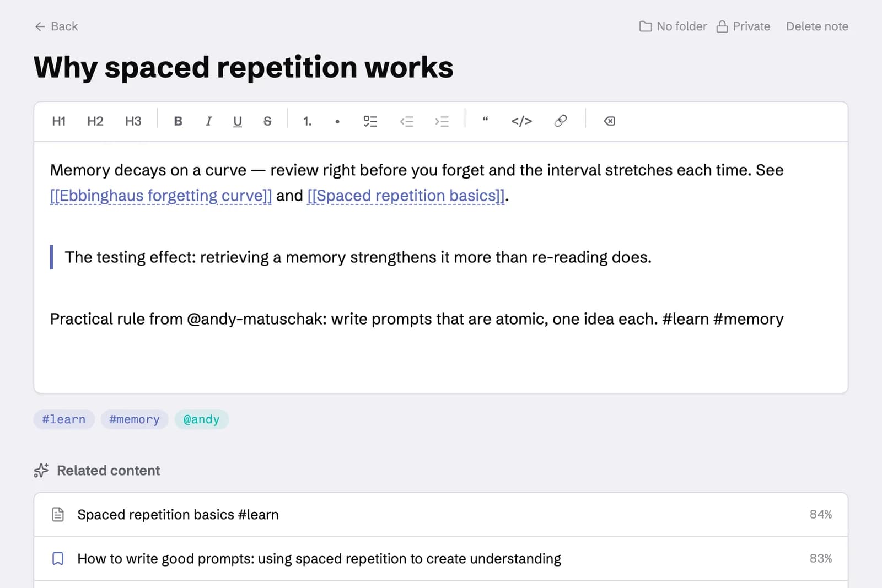This screenshot has height=588, width=882.
Task: Toggle blockquote formatting
Action: [486, 120]
